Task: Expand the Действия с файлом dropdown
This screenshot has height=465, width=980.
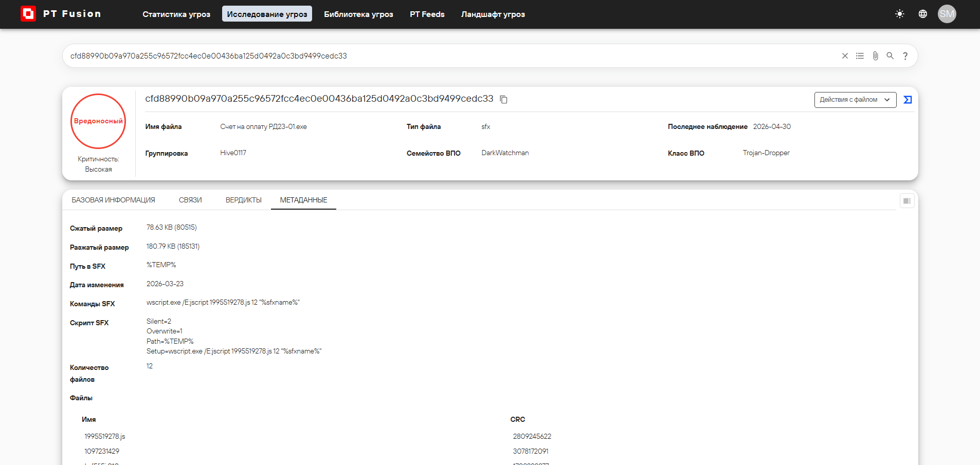Action: pyautogui.click(x=855, y=100)
